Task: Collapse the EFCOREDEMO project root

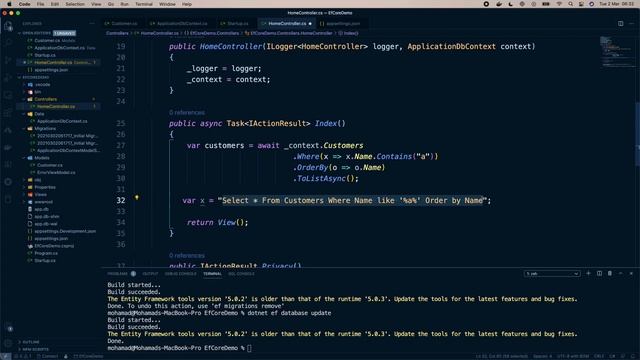Action: [x=20, y=77]
